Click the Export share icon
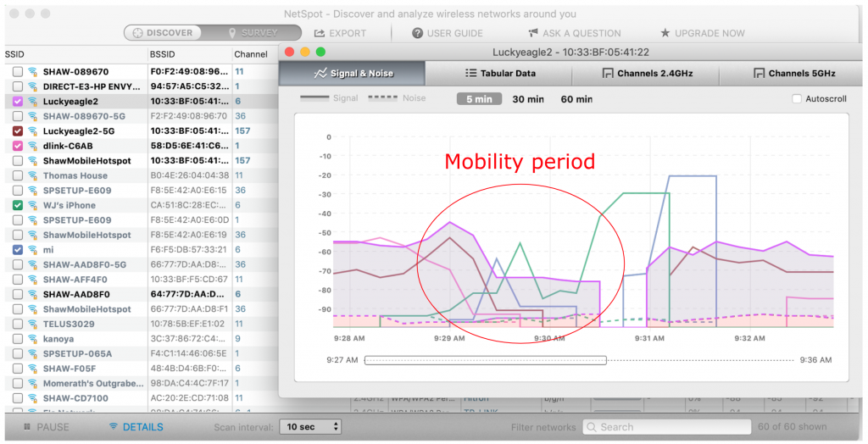868x444 pixels. (320, 33)
